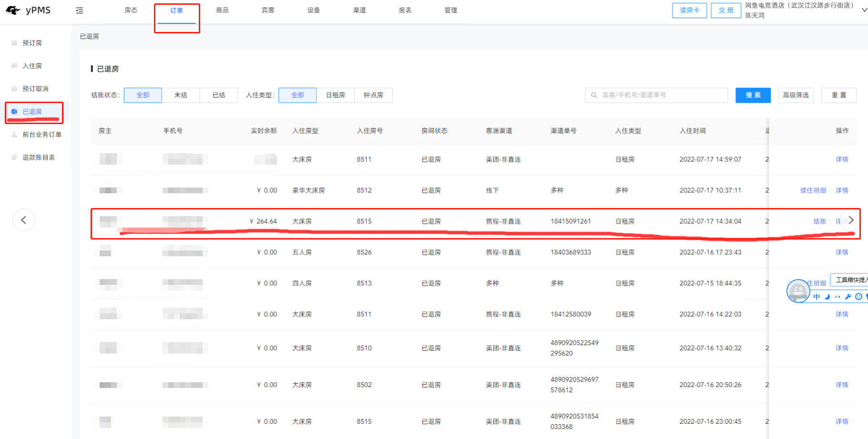Screen dimensions: 868x439
Task: Open 续住明细 link for room 8512
Action: click(813, 190)
